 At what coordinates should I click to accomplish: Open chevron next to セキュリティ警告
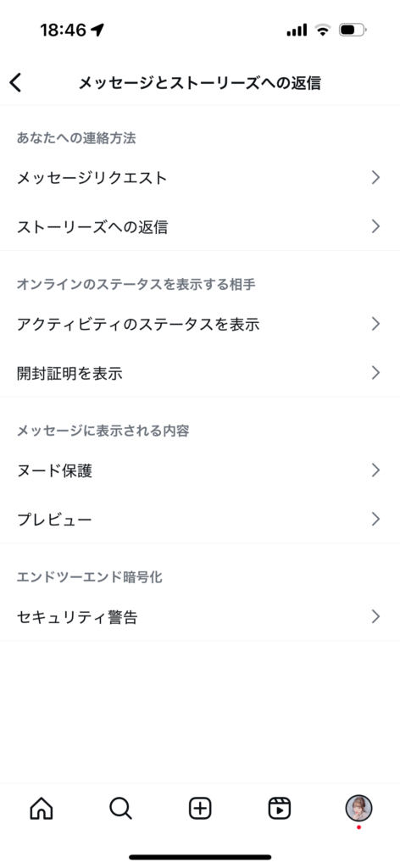tap(375, 617)
